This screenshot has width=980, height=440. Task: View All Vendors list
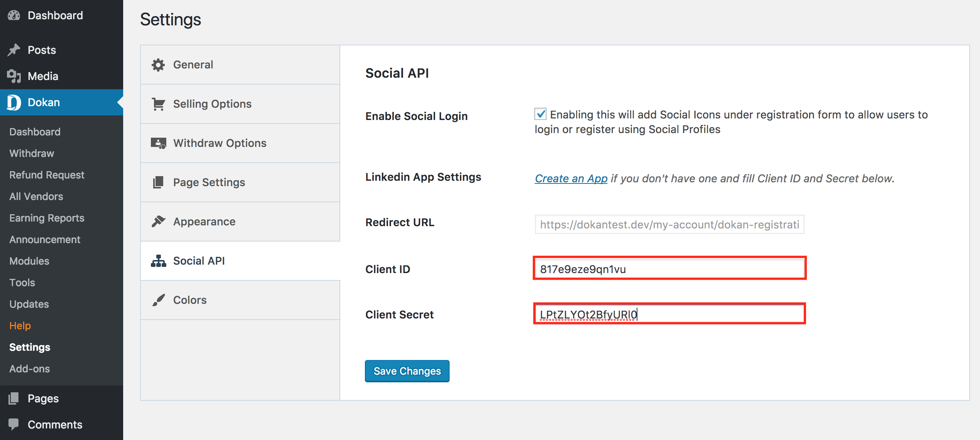point(36,197)
